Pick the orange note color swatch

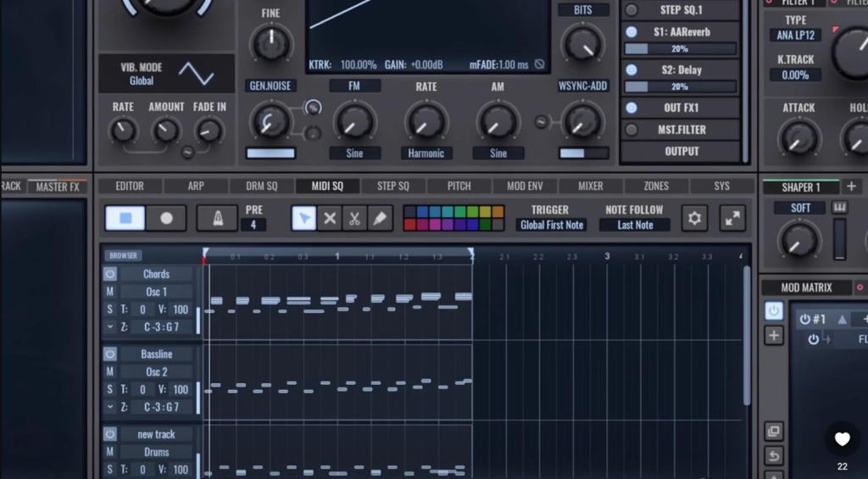pos(498,212)
